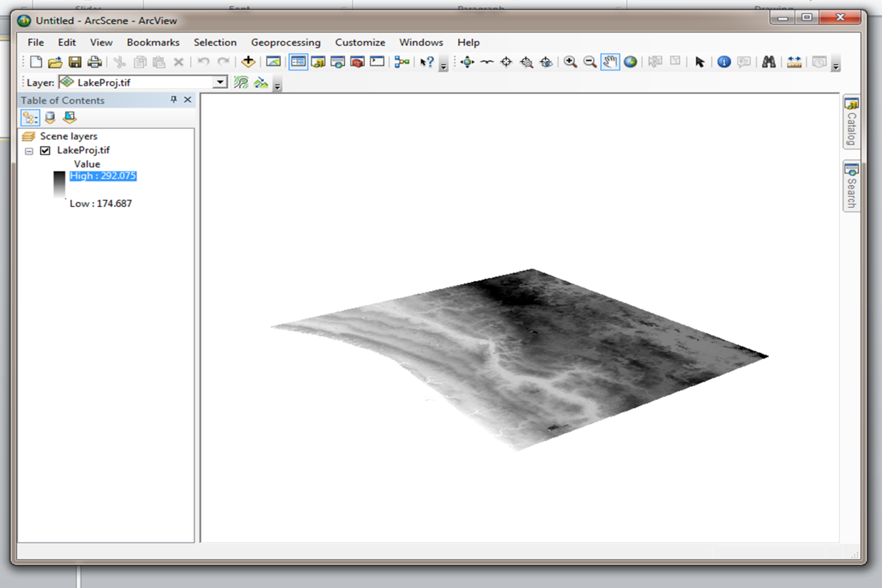This screenshot has width=882, height=588.
Task: Open the ArcToolbox window icon
Action: click(x=357, y=62)
